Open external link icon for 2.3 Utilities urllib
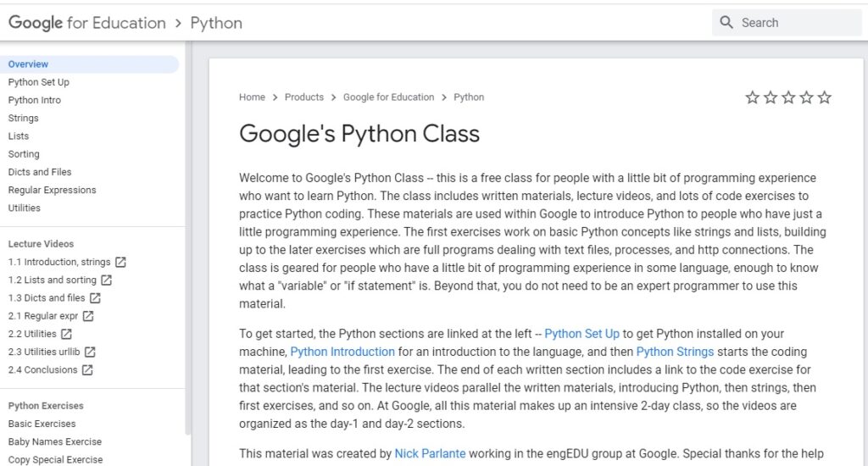Screen dimensions: 868x466 tap(90, 352)
